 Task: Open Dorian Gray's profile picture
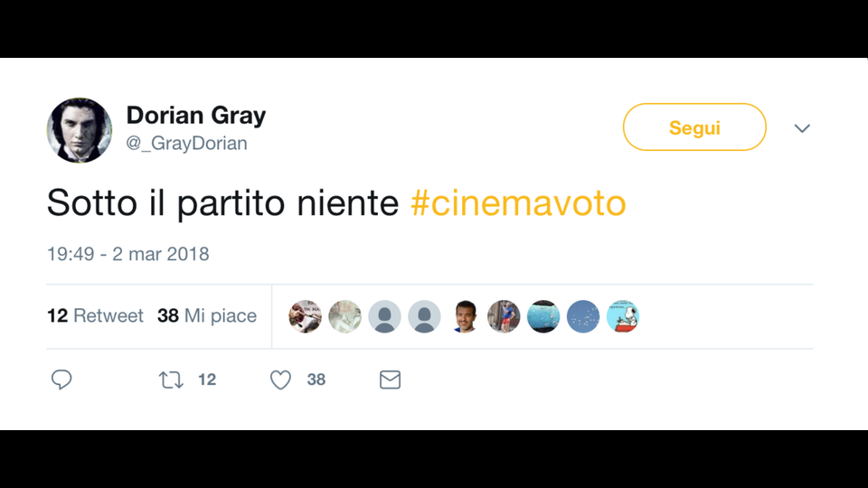point(80,130)
